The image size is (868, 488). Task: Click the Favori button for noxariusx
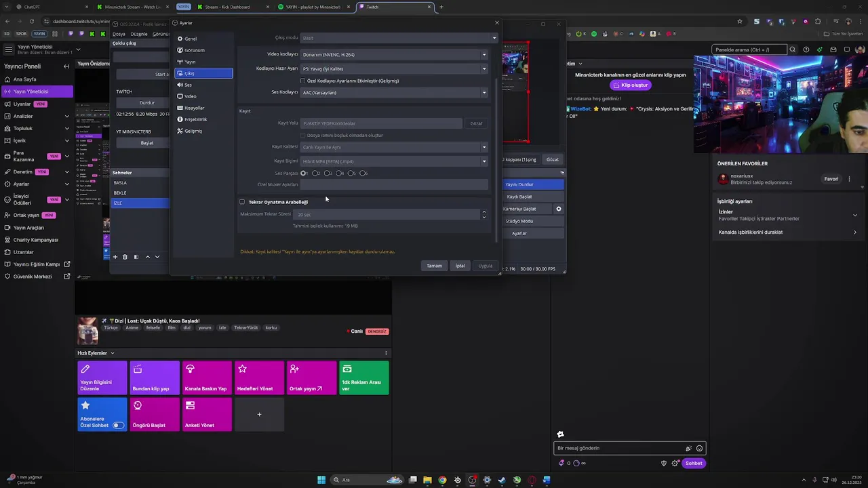pyautogui.click(x=831, y=179)
